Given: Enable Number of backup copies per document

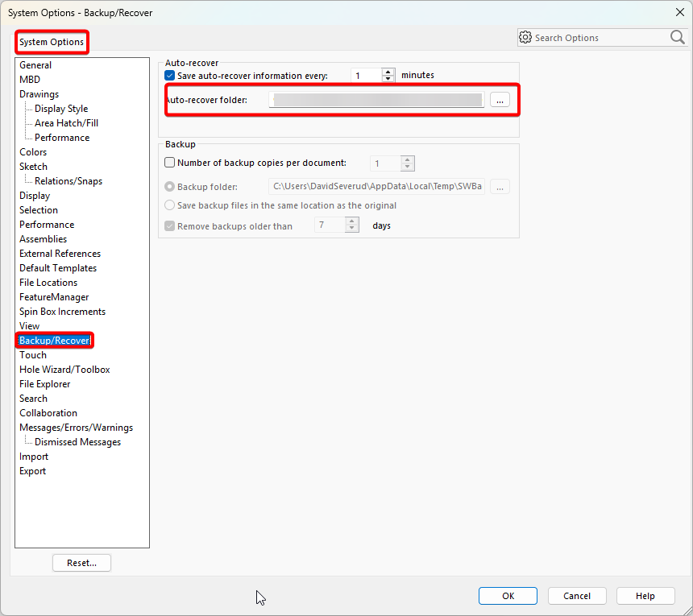Looking at the screenshot, I should click(x=170, y=163).
